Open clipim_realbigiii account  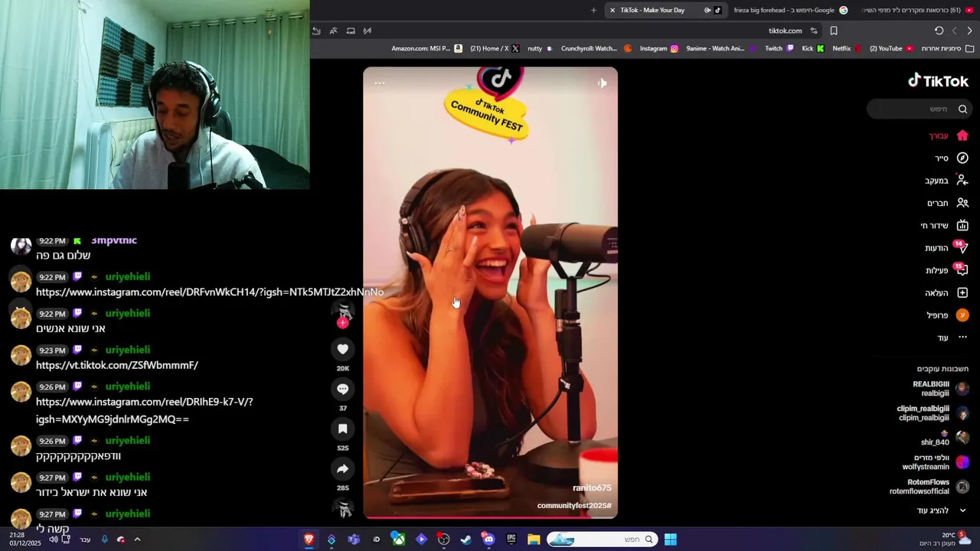point(933,413)
